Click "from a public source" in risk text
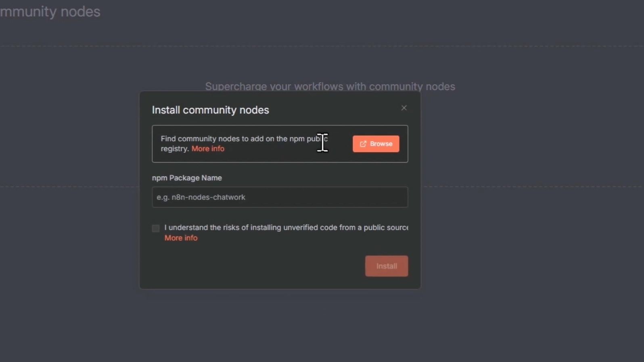Image resolution: width=644 pixels, height=362 pixels. [373, 228]
